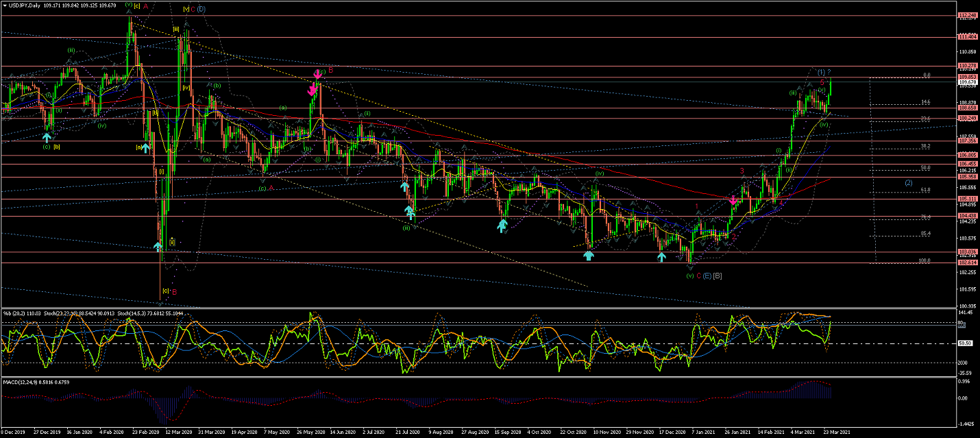
Task: Click the Fibonacci 100.0 level label
Action: [924, 260]
